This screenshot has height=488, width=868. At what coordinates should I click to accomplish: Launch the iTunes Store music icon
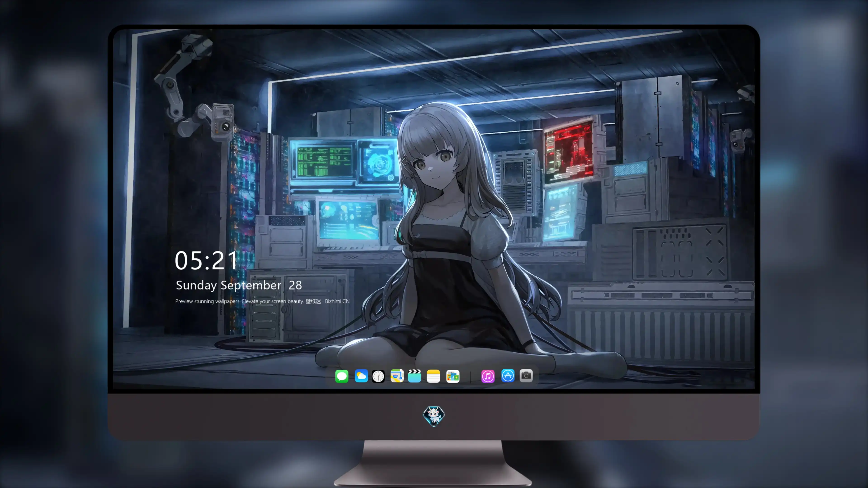[488, 376]
